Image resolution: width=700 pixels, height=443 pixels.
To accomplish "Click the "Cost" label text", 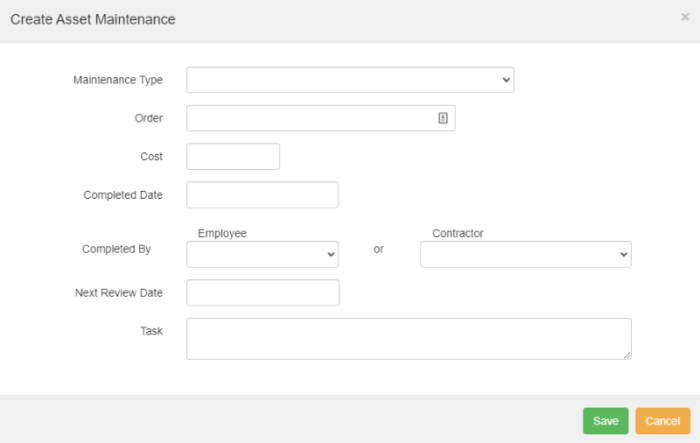I will tap(151, 157).
